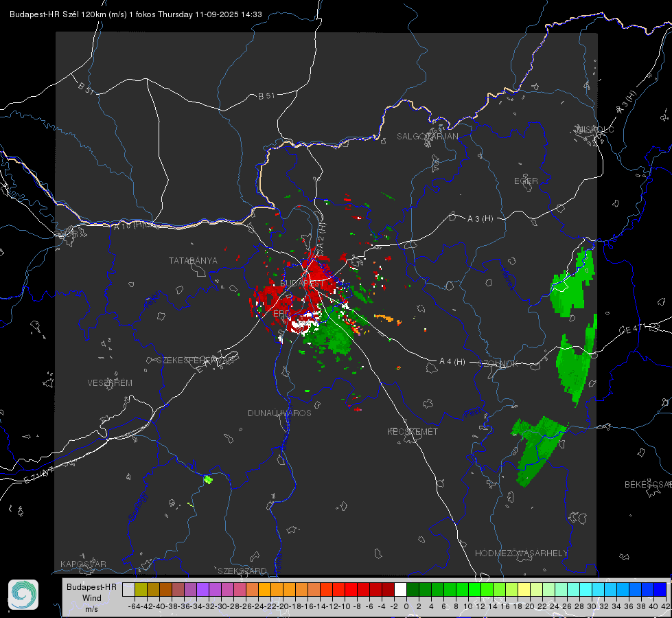Image resolution: width=672 pixels, height=618 pixels.
Task: Click the ÉRD town label
Action: (281, 314)
